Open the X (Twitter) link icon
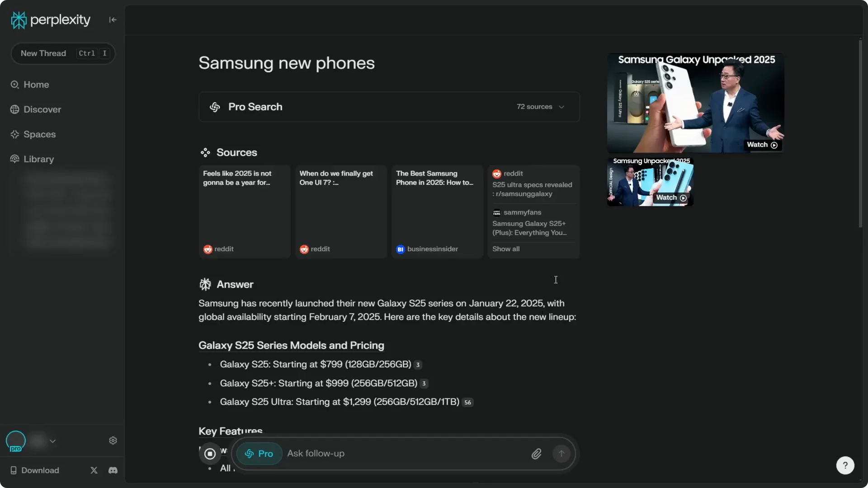The width and height of the screenshot is (868, 488). coord(94,470)
